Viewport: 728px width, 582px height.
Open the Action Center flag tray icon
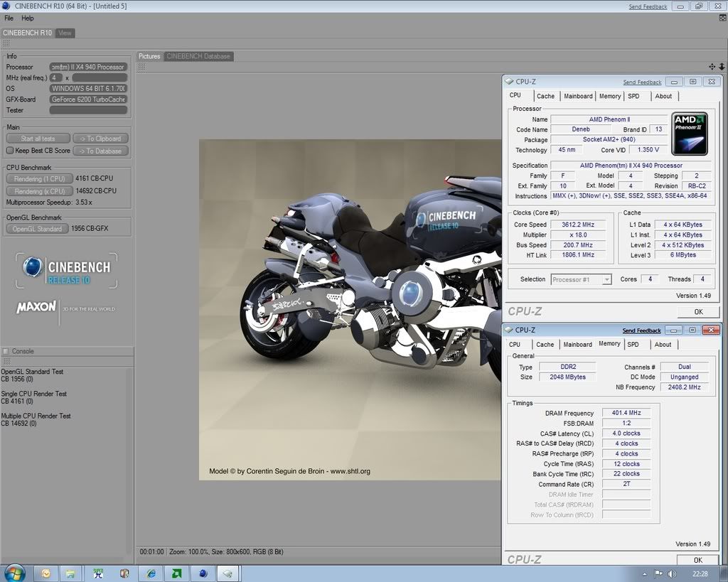coord(658,574)
